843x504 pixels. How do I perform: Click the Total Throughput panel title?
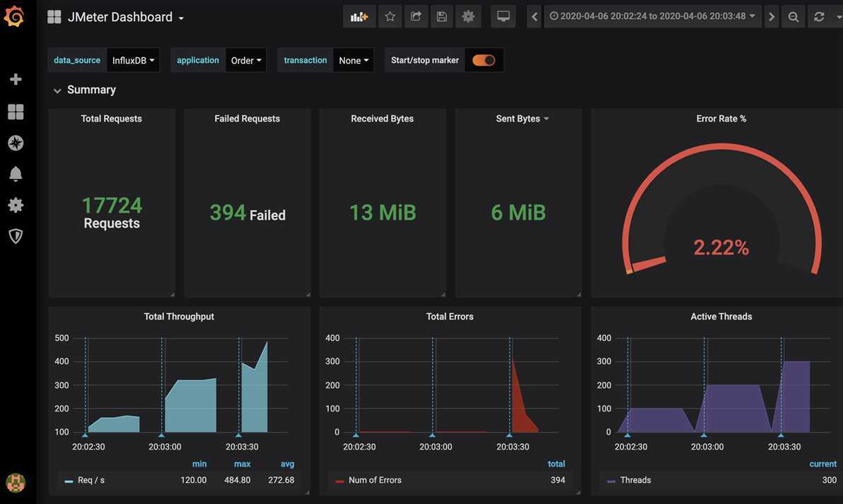pyautogui.click(x=179, y=317)
